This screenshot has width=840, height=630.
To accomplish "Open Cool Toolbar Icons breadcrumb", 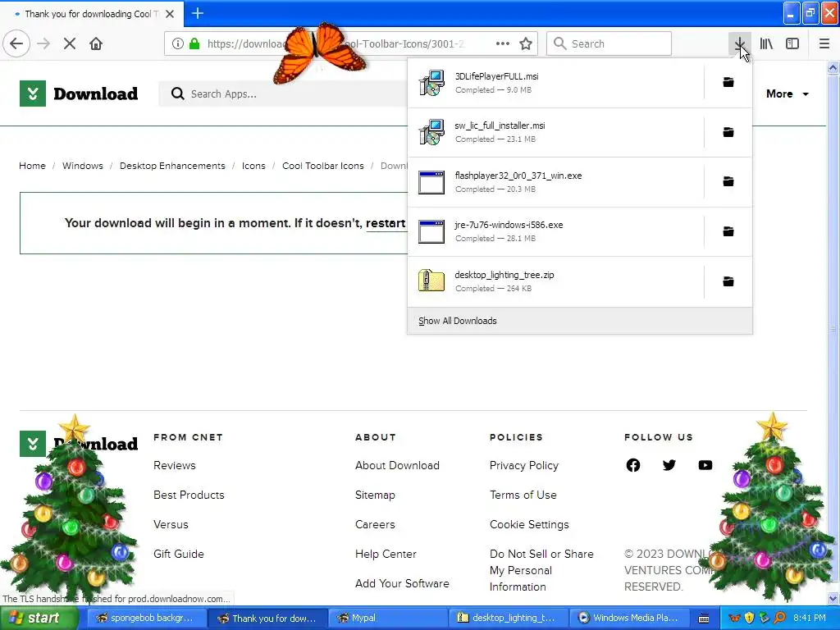I will 323,166.
